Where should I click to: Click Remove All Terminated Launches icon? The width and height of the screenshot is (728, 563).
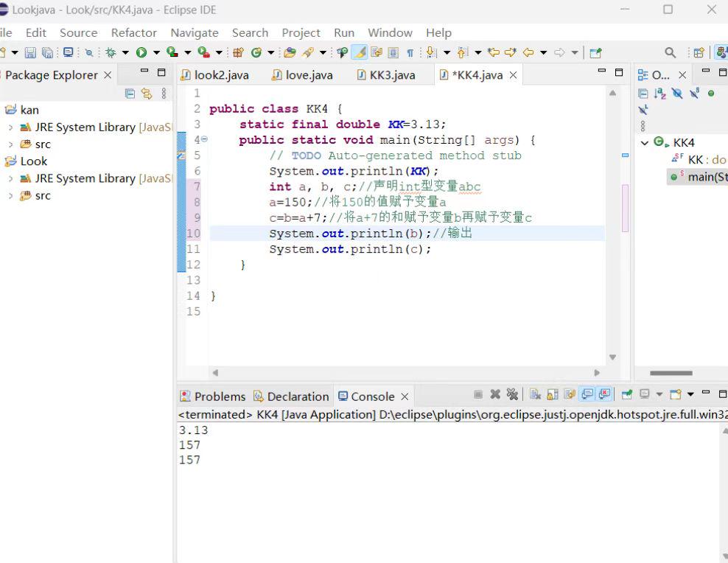[512, 394]
